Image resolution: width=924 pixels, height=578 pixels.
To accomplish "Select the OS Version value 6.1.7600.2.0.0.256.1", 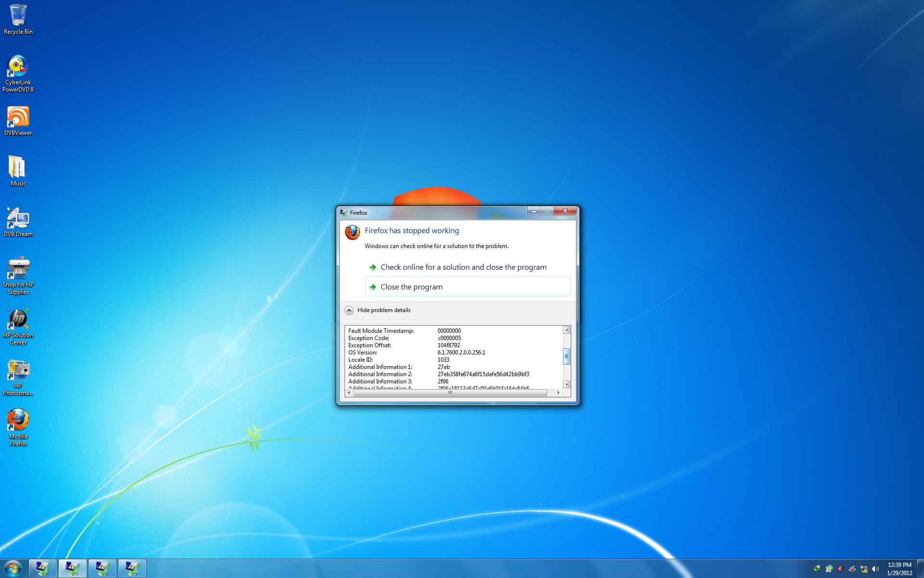I will coord(461,353).
